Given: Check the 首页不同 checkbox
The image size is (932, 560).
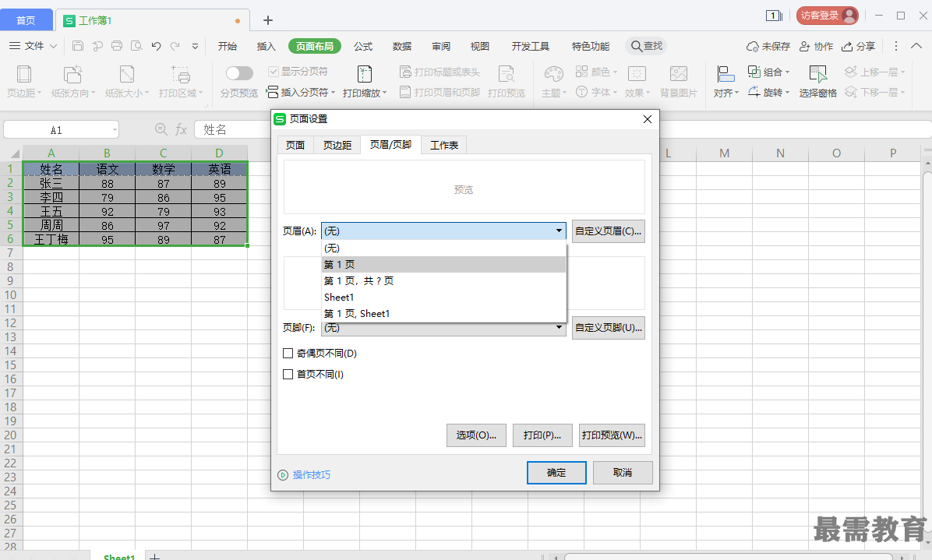Looking at the screenshot, I should tap(288, 374).
